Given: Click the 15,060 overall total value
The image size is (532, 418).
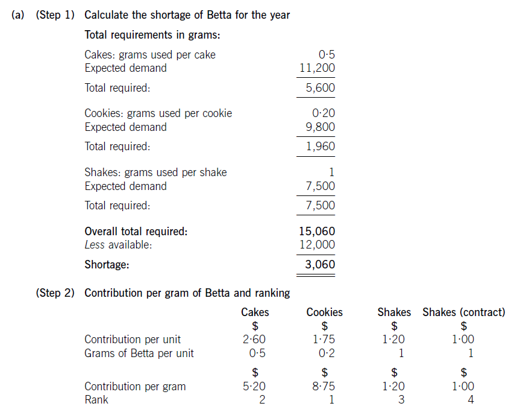Looking at the screenshot, I should 317,232.
